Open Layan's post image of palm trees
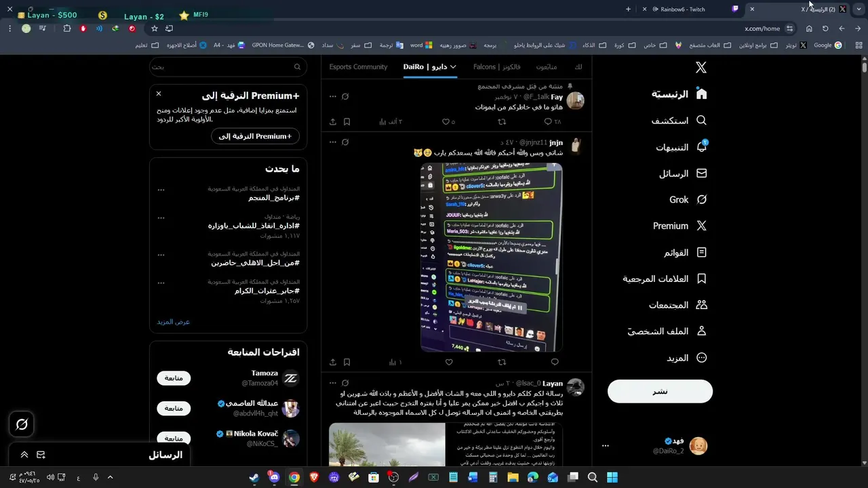 click(387, 445)
